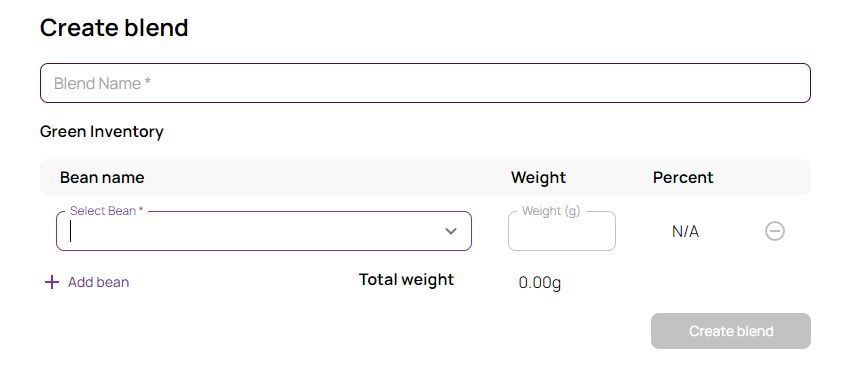Click the N/A percent value
Viewport: 853px width, 380px height.
[x=685, y=232]
